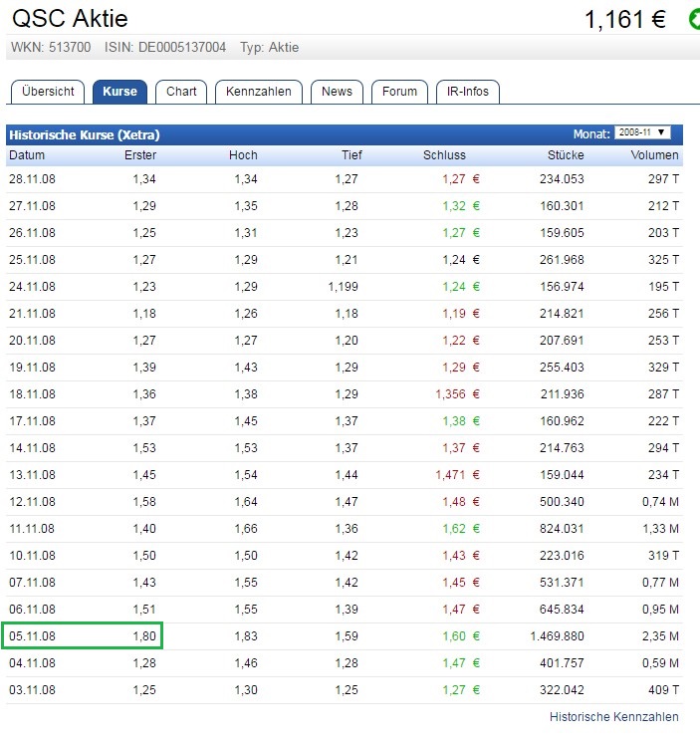This screenshot has width=700, height=743.
Task: Click the Stücke value 234.053
Action: click(x=562, y=179)
